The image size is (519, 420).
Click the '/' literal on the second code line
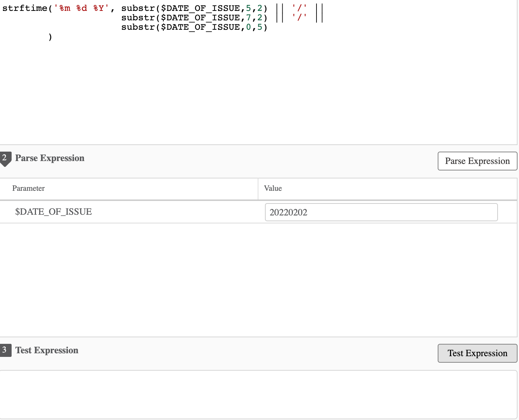(x=299, y=18)
